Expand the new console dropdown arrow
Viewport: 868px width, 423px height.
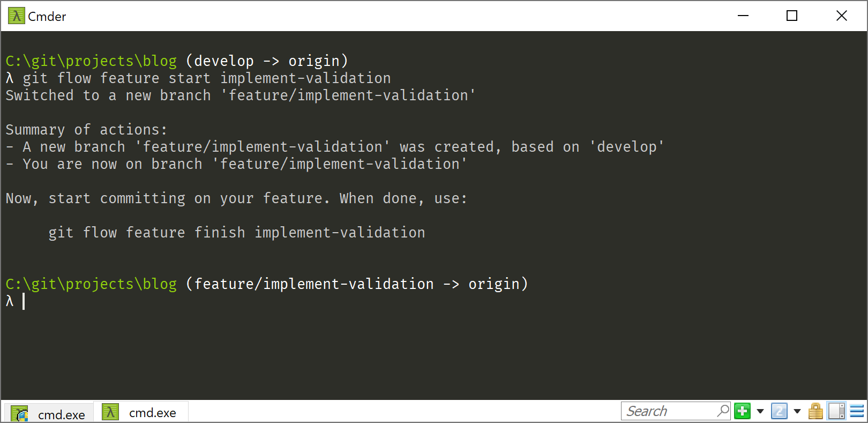click(x=760, y=411)
